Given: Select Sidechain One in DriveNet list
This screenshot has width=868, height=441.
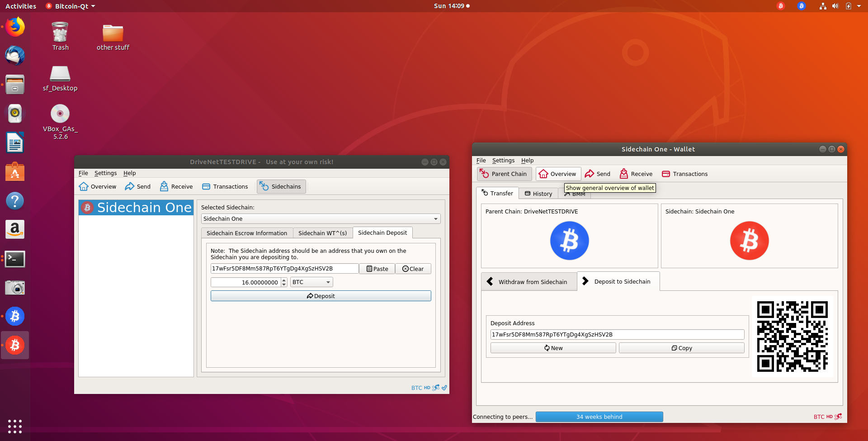Looking at the screenshot, I should (136, 208).
